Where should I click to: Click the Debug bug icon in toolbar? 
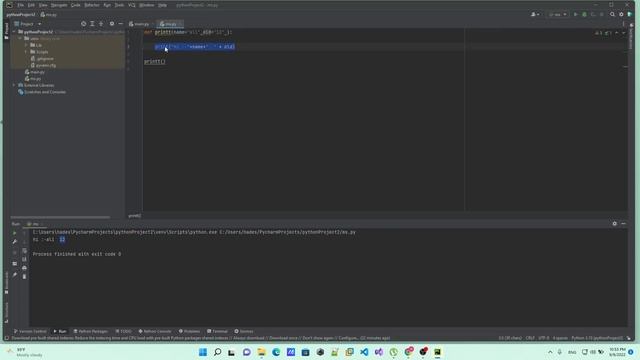coord(584,14)
